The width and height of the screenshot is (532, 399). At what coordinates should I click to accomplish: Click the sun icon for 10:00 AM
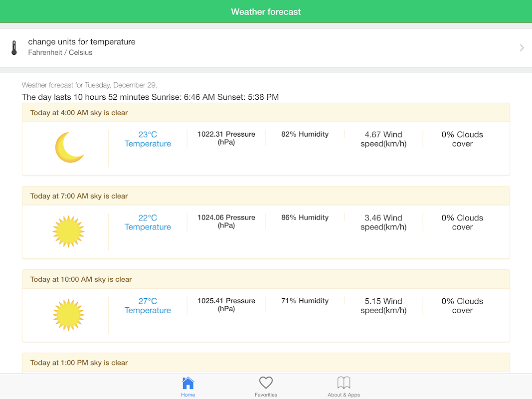point(69,315)
